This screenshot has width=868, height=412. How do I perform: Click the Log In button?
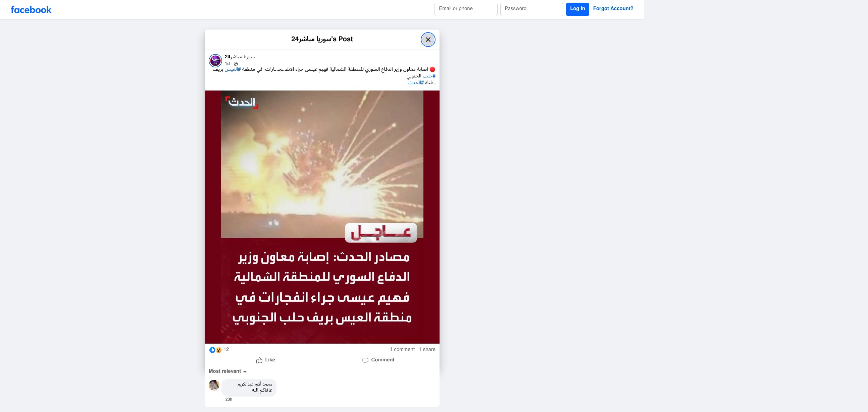click(x=577, y=9)
